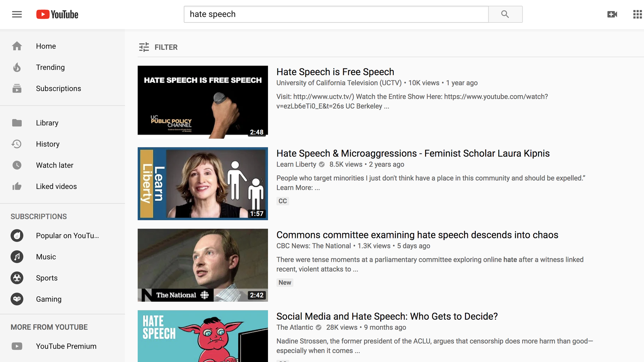The height and width of the screenshot is (362, 644).
Task: Click the Sports subscription avatar
Action: (17, 278)
